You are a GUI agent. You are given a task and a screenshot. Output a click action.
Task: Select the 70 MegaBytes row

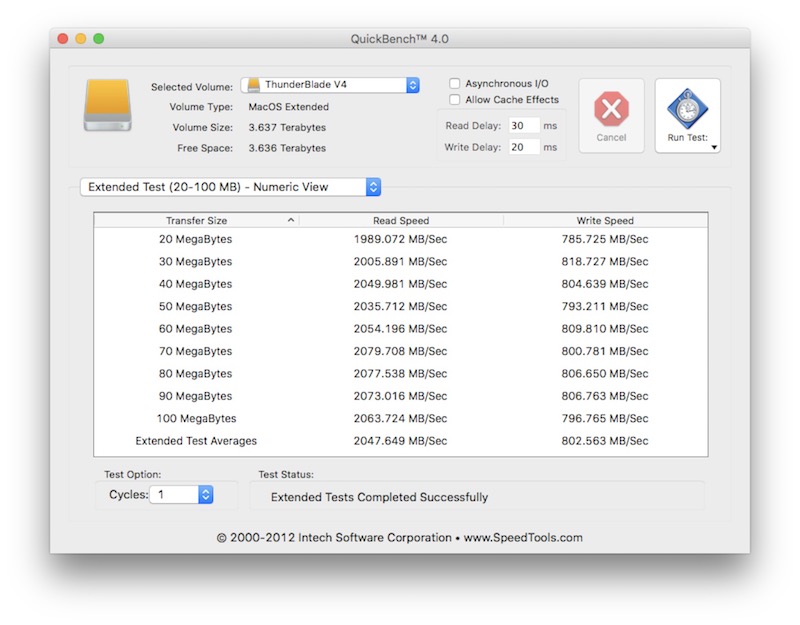pos(401,351)
